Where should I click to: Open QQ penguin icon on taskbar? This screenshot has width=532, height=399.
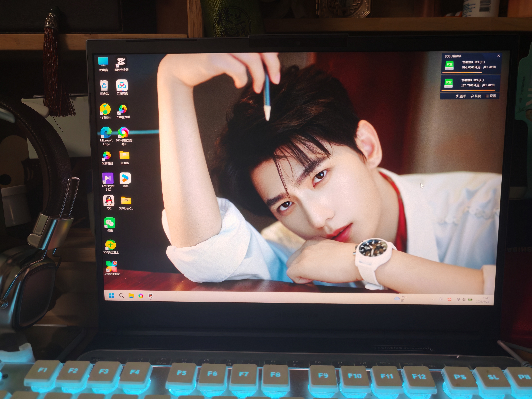click(151, 296)
